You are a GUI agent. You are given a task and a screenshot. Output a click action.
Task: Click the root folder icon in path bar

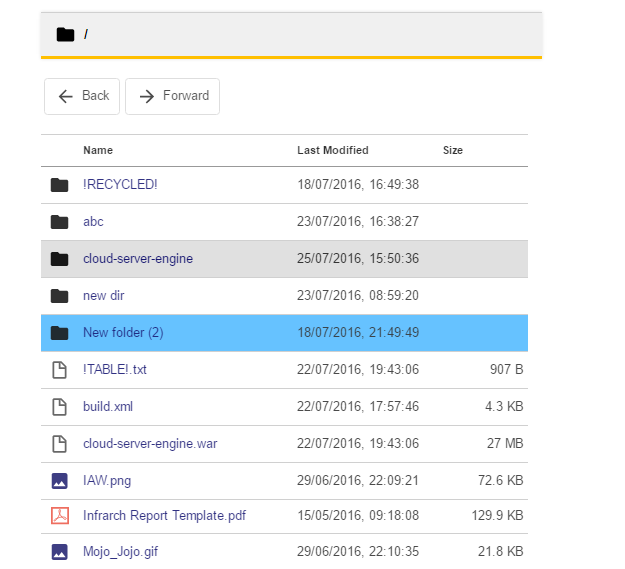point(65,35)
